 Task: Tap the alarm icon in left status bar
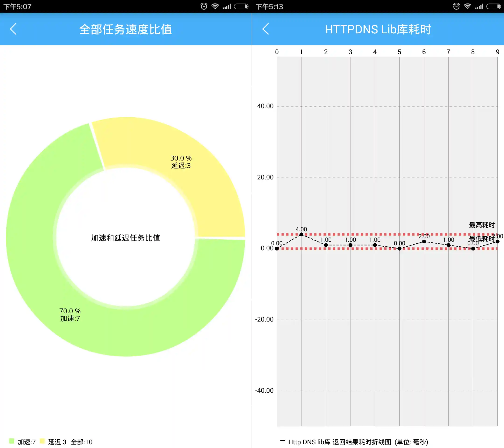coord(204,6)
